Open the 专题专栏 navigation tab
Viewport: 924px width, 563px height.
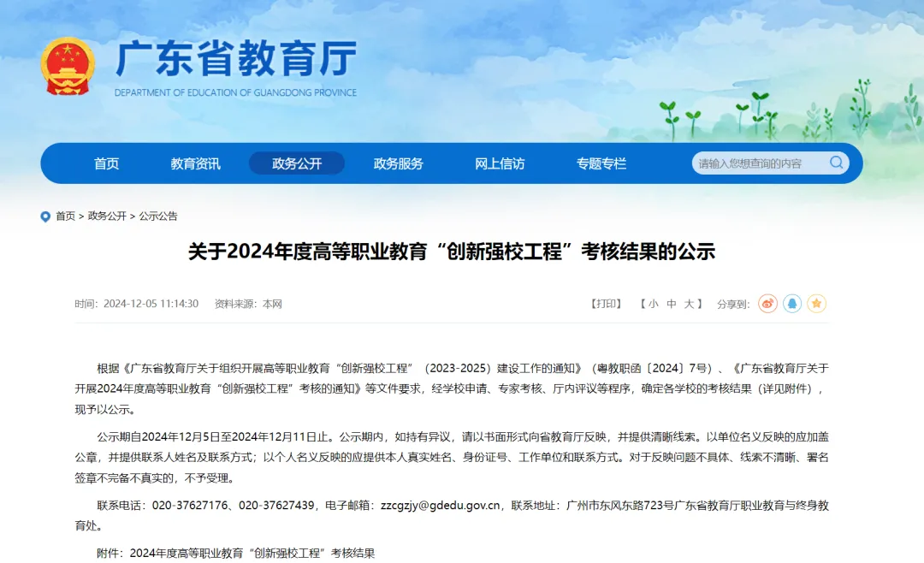point(601,163)
